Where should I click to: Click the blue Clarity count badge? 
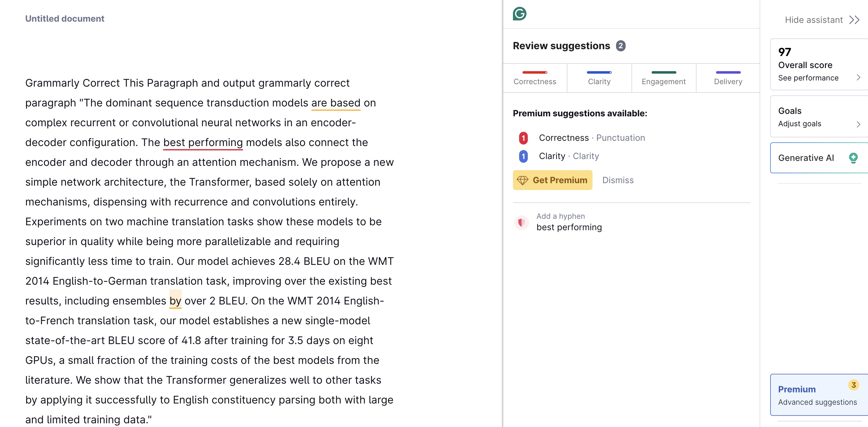click(523, 156)
